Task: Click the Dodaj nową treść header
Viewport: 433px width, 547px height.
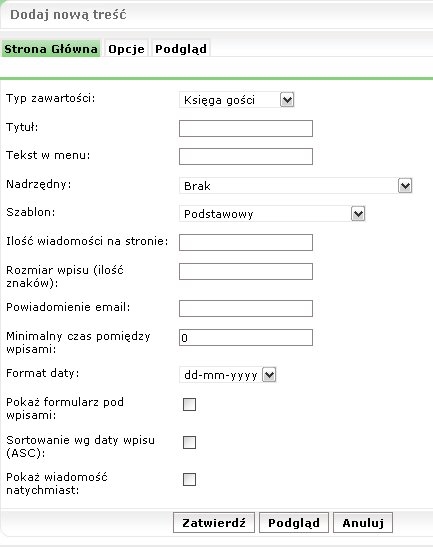Action: coord(68,15)
